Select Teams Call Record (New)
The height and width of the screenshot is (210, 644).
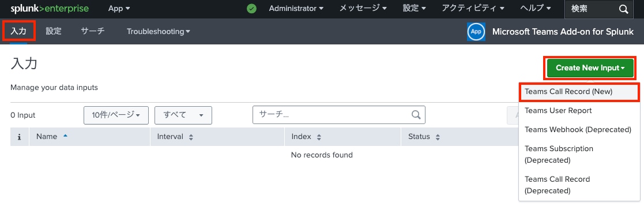pyautogui.click(x=579, y=92)
